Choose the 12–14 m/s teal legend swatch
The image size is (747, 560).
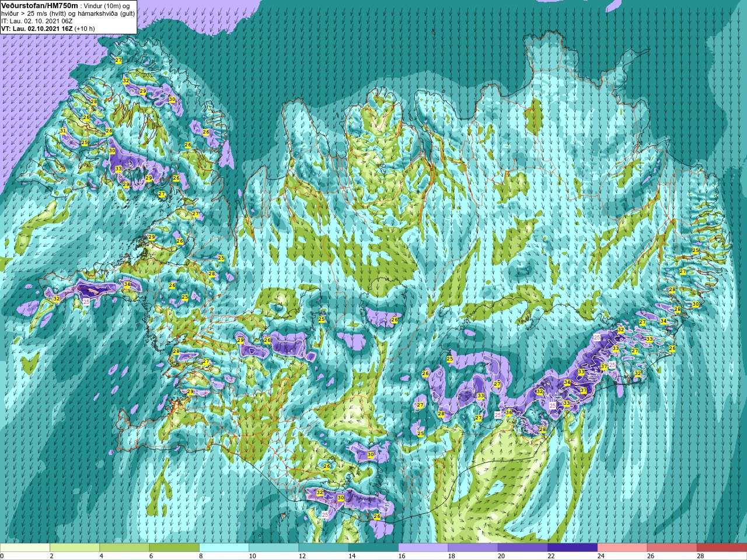click(x=323, y=548)
